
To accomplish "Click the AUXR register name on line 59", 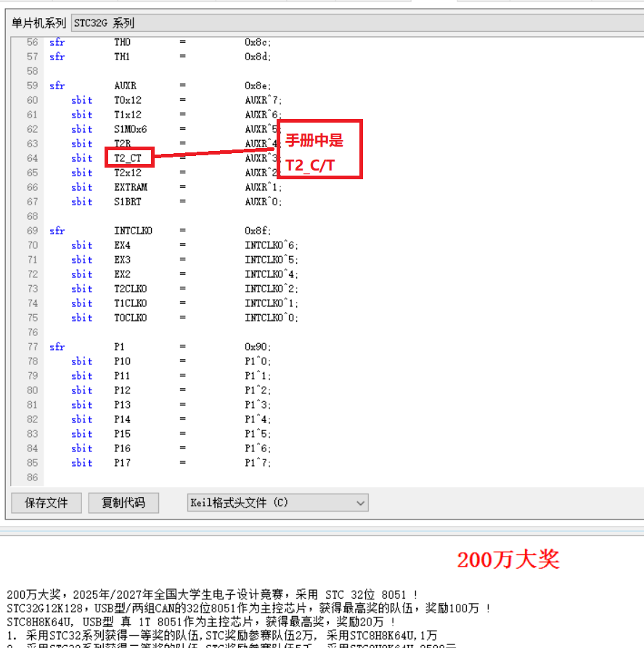I will [x=126, y=86].
